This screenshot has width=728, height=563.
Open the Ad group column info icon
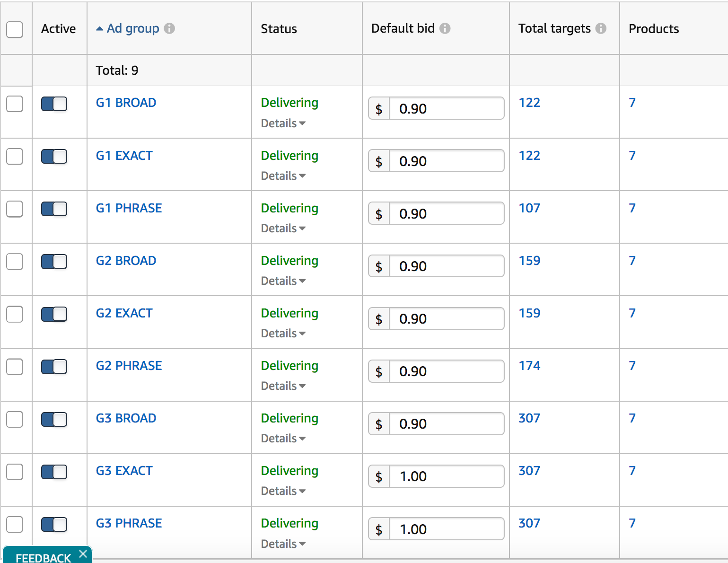[x=169, y=28]
